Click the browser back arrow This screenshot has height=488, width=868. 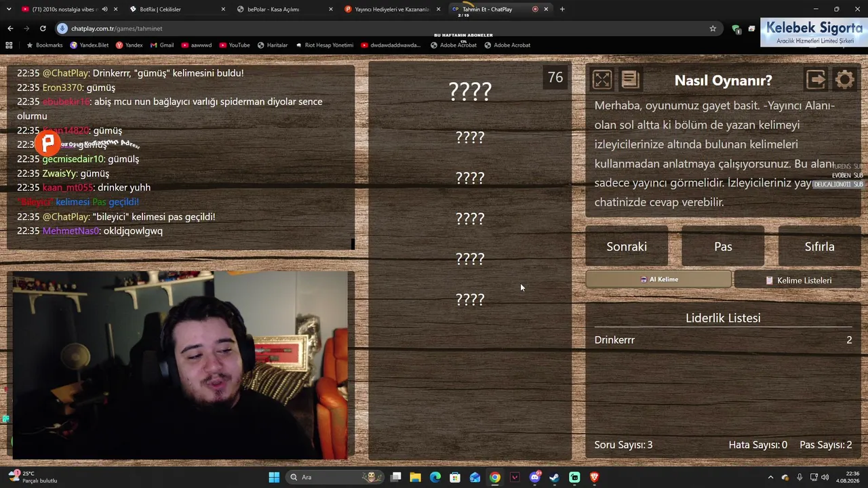pos(10,28)
